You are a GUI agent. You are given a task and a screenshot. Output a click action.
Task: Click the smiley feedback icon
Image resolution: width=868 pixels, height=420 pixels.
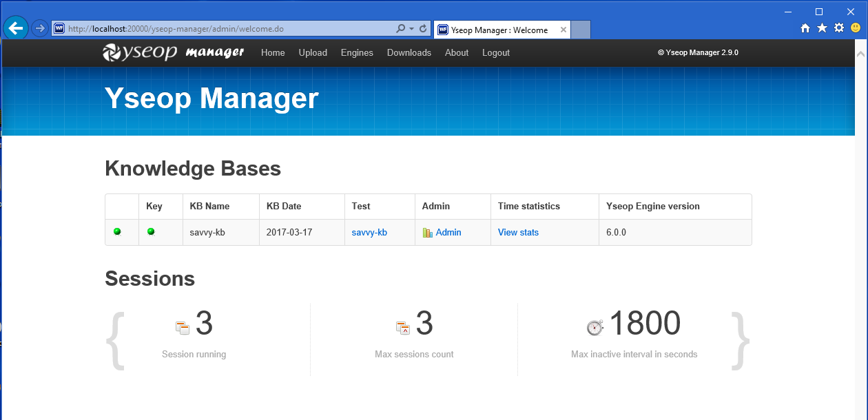pyautogui.click(x=856, y=28)
